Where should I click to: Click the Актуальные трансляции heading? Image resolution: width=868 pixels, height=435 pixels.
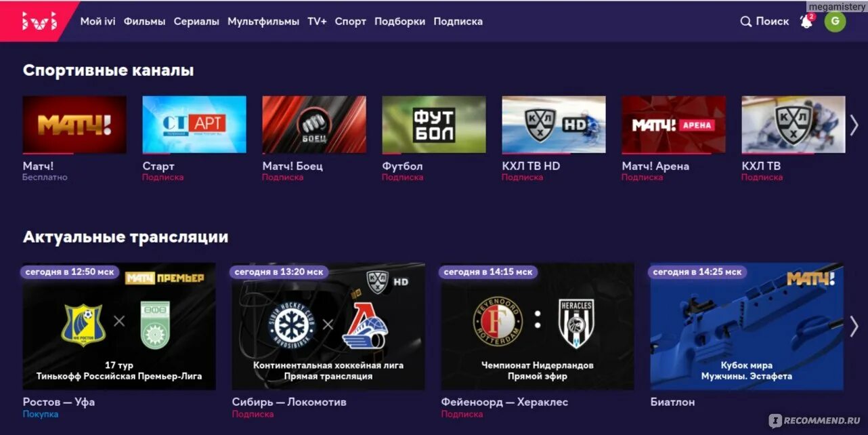(125, 237)
